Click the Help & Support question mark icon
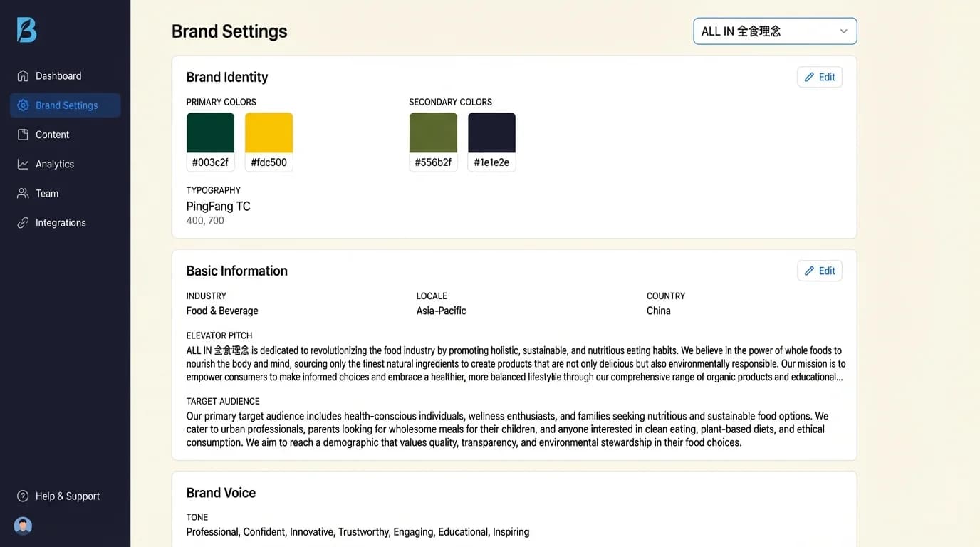The height and width of the screenshot is (547, 980). click(x=22, y=496)
